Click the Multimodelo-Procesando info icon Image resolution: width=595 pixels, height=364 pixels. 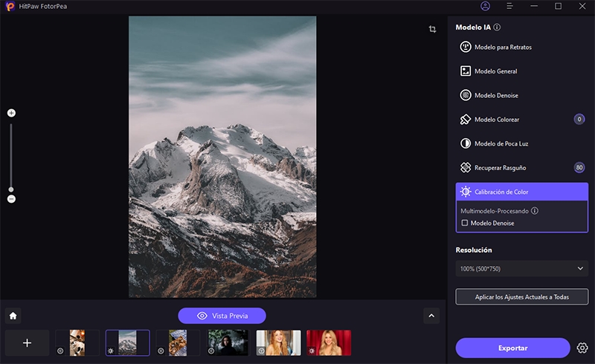(x=534, y=211)
